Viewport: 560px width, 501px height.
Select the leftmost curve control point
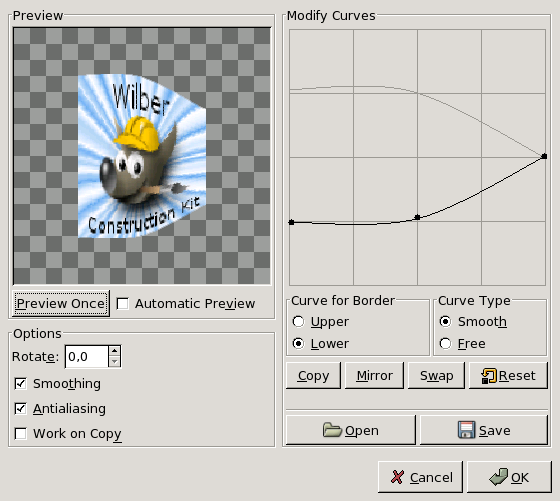pos(291,222)
